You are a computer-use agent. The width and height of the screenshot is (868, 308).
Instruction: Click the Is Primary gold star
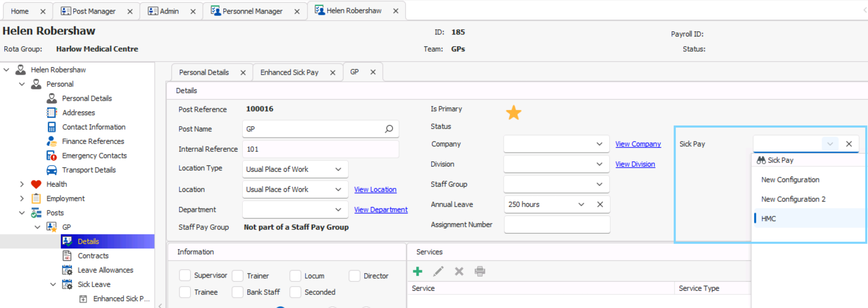tap(513, 113)
